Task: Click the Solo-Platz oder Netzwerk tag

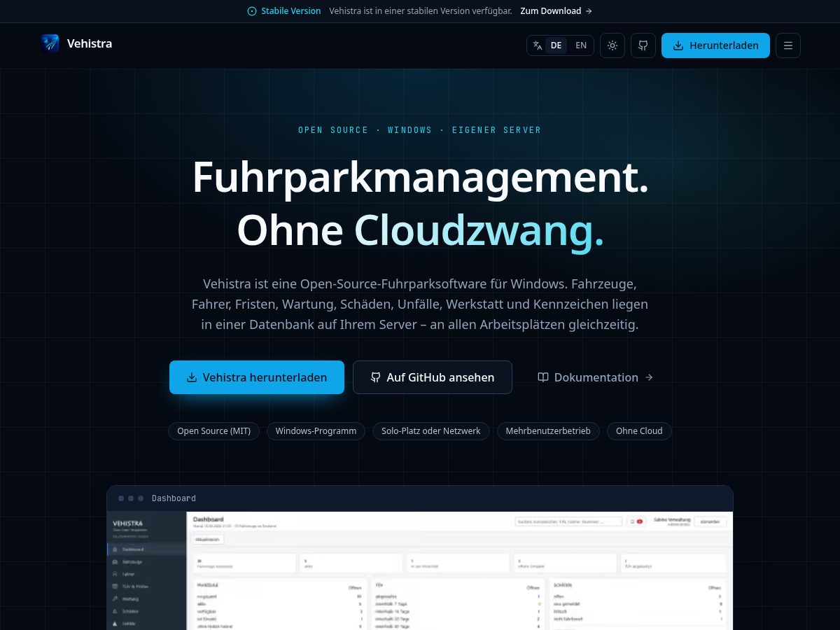Action: pyautogui.click(x=431, y=430)
